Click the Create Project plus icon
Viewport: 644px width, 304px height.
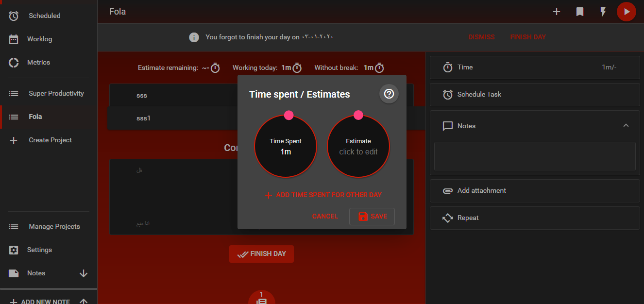coord(14,140)
